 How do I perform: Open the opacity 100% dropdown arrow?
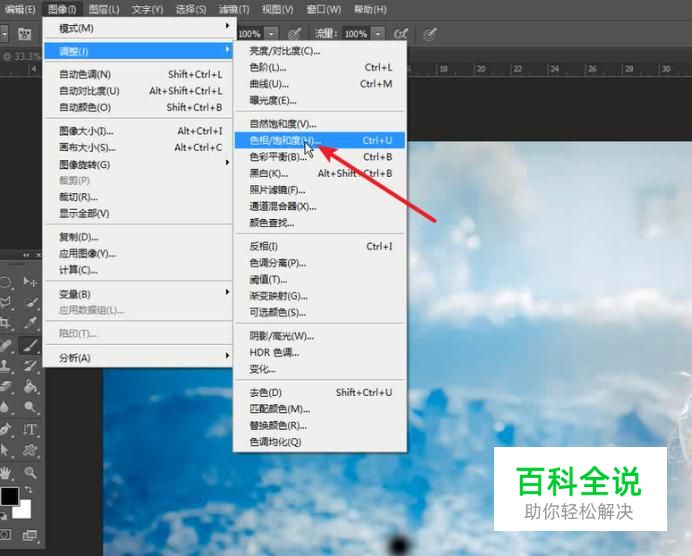coord(271,34)
